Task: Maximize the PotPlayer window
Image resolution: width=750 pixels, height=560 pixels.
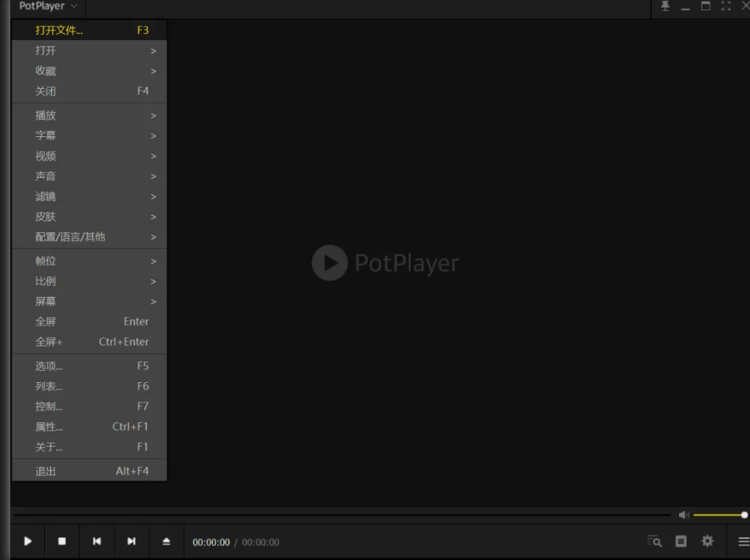Action: pos(706,6)
